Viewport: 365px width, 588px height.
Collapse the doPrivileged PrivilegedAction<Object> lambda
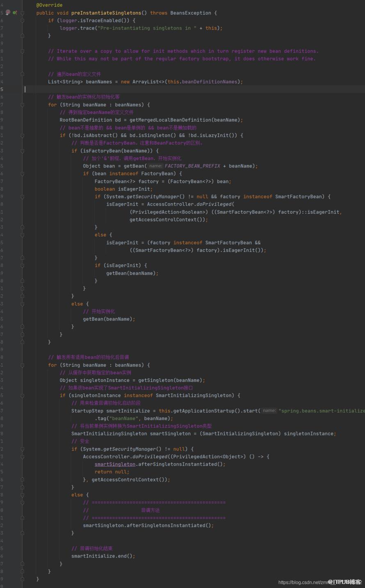pyautogui.click(x=23, y=457)
